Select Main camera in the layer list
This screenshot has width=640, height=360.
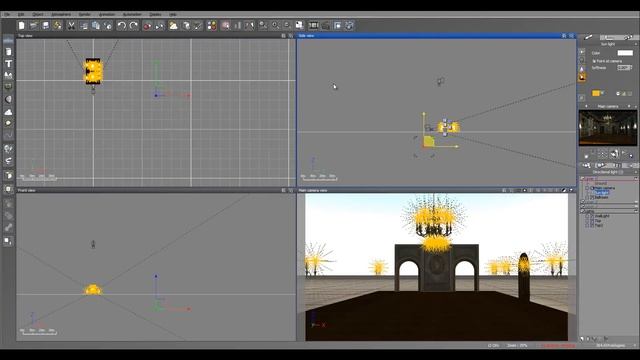(x=604, y=188)
